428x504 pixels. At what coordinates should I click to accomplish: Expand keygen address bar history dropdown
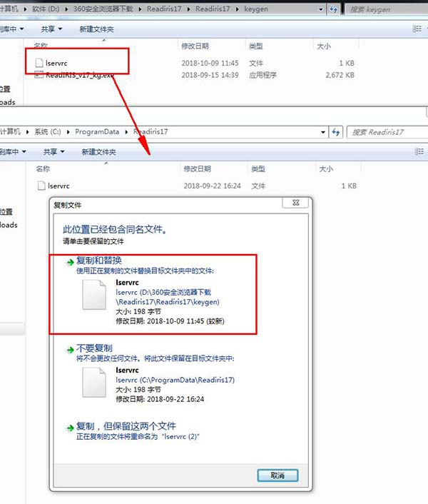321,10
